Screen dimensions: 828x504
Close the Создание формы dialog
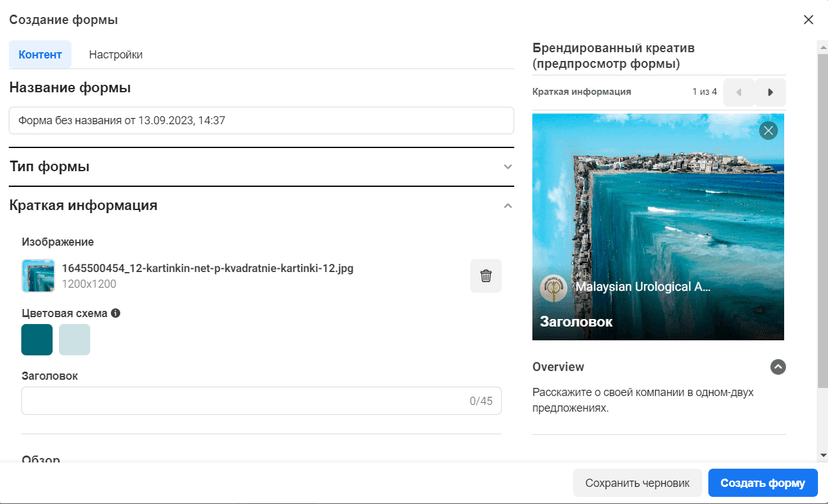(808, 20)
